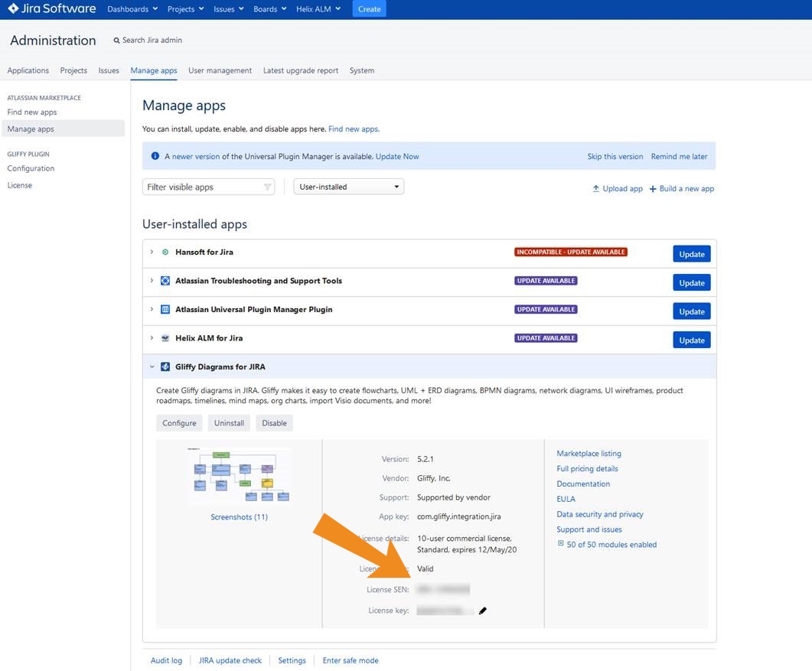Click Remind me later

click(679, 156)
